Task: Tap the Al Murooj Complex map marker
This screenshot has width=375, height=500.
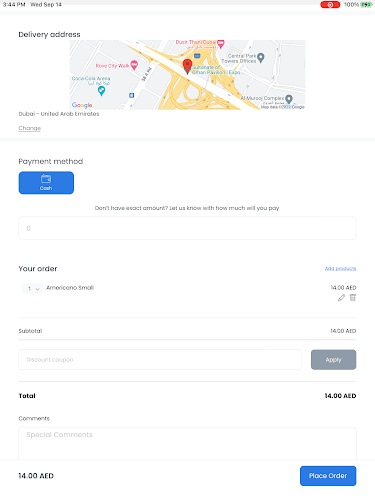Action: click(289, 99)
